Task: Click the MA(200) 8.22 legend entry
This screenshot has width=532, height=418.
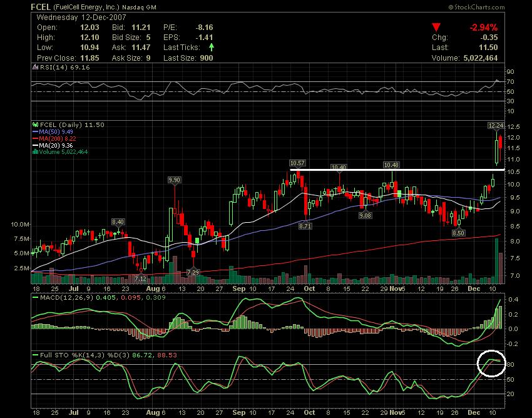Action: [58, 138]
